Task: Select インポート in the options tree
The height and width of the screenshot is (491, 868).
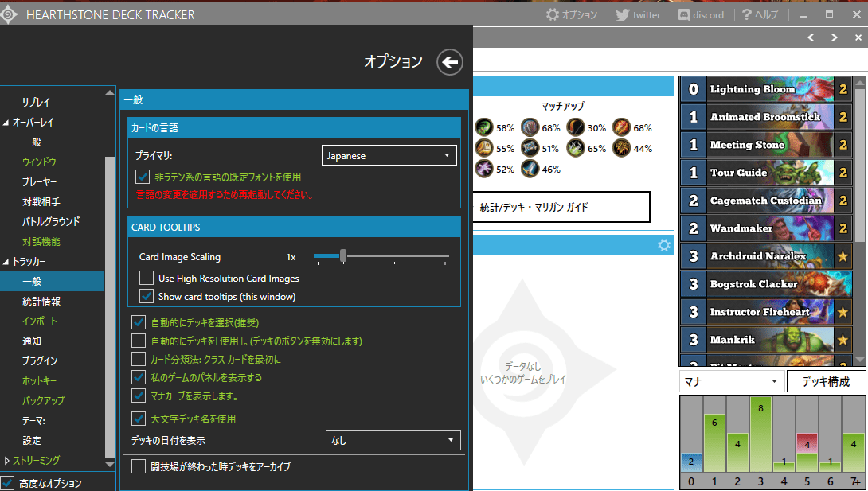Action: click(x=39, y=321)
